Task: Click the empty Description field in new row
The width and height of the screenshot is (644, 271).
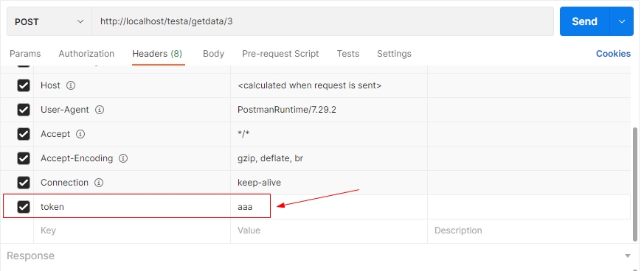Action: pyautogui.click(x=529, y=230)
